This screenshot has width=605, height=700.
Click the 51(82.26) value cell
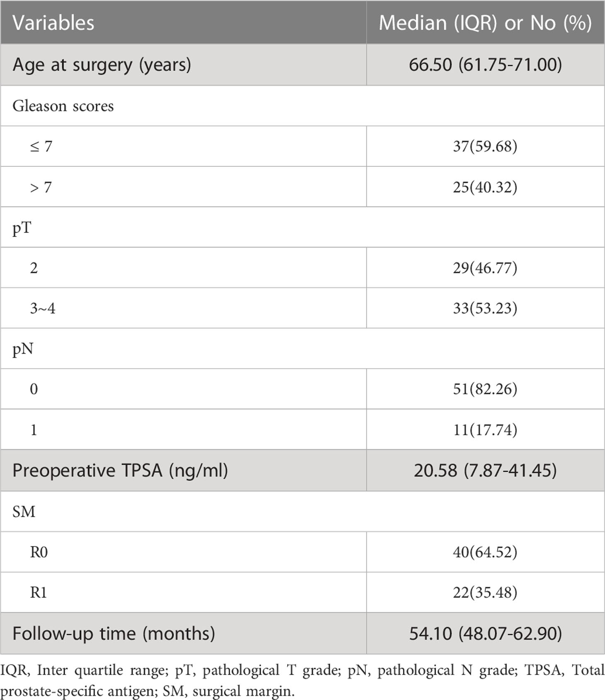486,389
